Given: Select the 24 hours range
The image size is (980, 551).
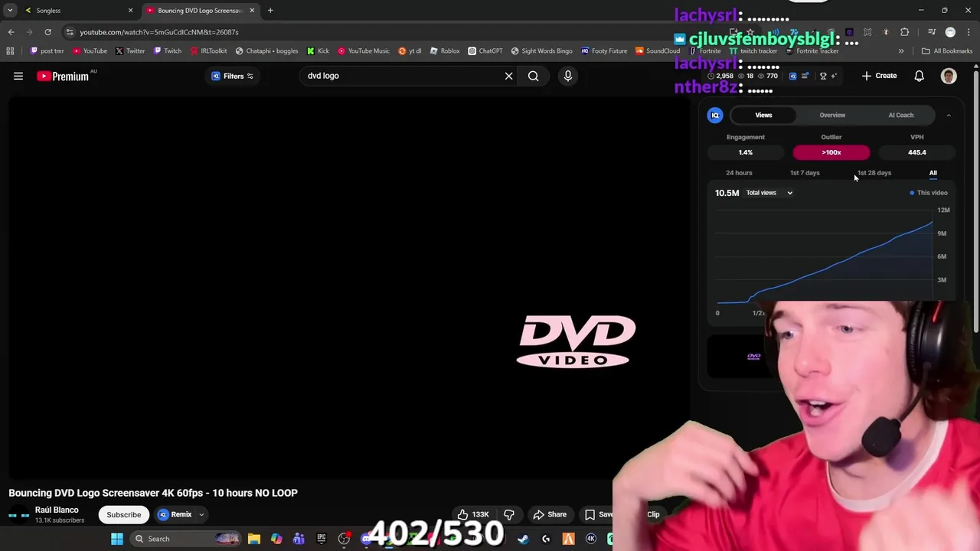Looking at the screenshot, I should pos(739,173).
